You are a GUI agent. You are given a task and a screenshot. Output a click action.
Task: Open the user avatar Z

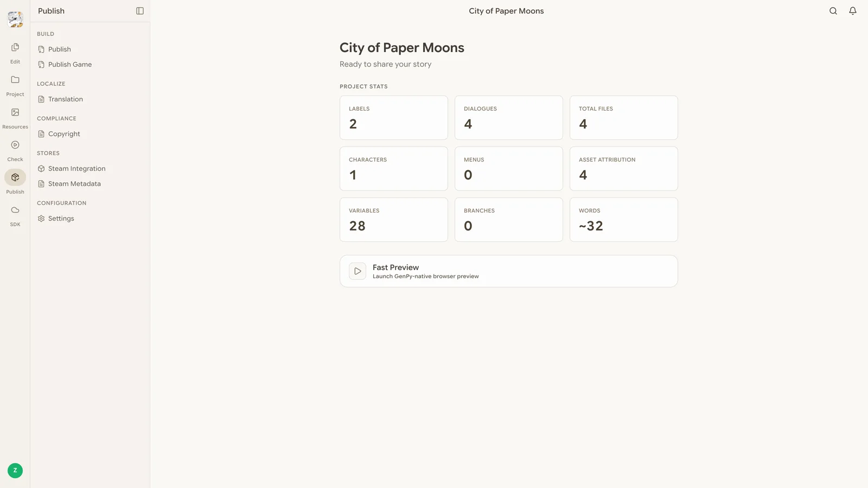15,471
